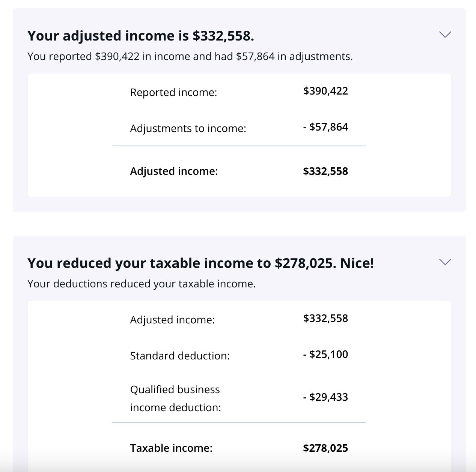Select the Adjustments to income label
476x472 pixels.
pyautogui.click(x=188, y=128)
